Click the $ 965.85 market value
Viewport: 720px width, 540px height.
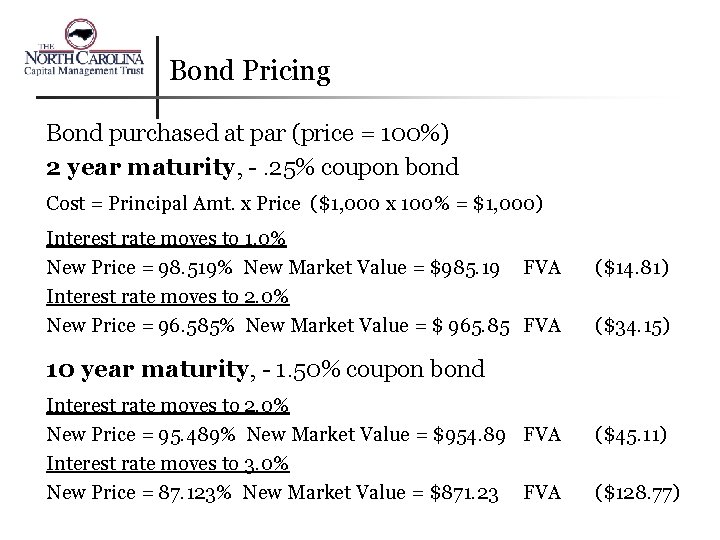pos(471,326)
